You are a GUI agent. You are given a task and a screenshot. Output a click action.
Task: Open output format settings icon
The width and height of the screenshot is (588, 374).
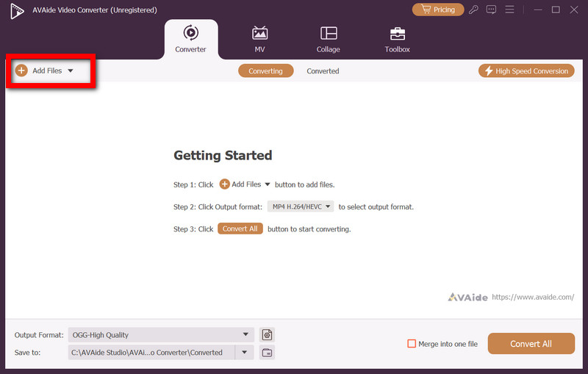pos(267,334)
